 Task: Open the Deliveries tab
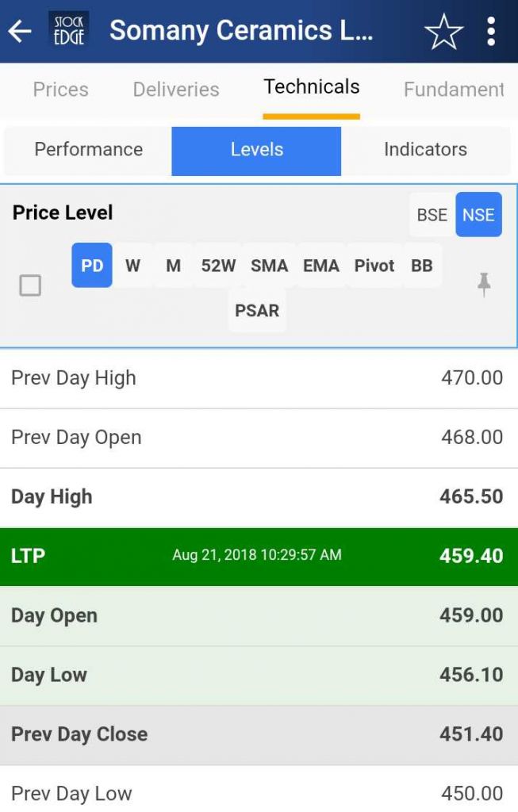175,90
